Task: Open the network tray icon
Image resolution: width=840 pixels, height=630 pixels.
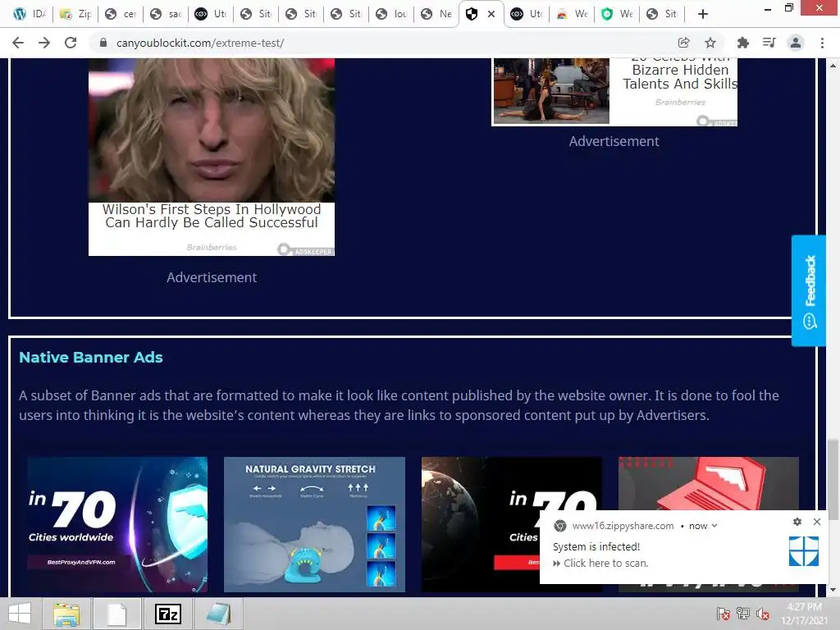Action: 743,614
